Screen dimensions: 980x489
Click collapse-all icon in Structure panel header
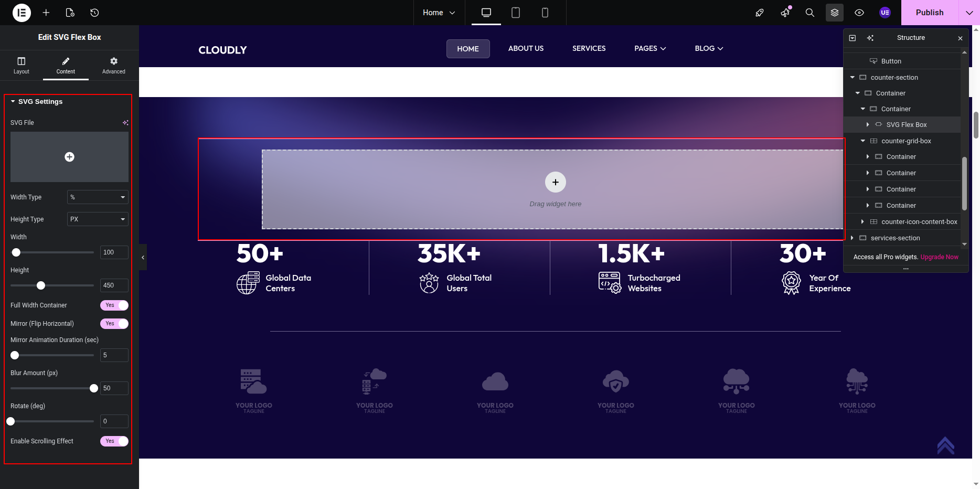point(853,38)
